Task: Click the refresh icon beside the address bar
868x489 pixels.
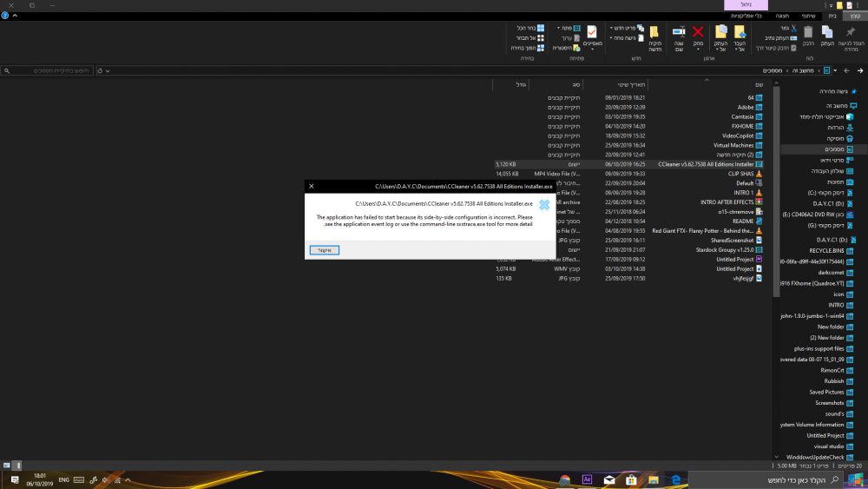Action: coord(100,71)
